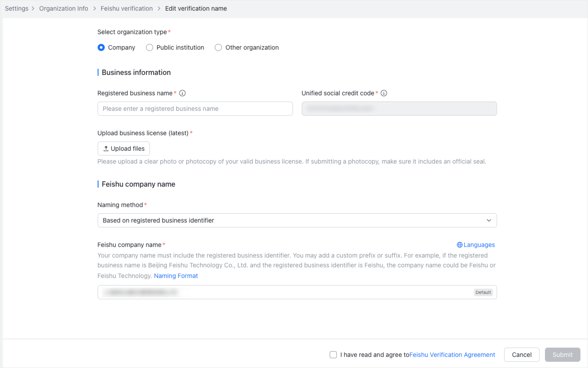Click the chevron after Settings in the breadcrumb
This screenshot has height=368, width=588.
33,8
